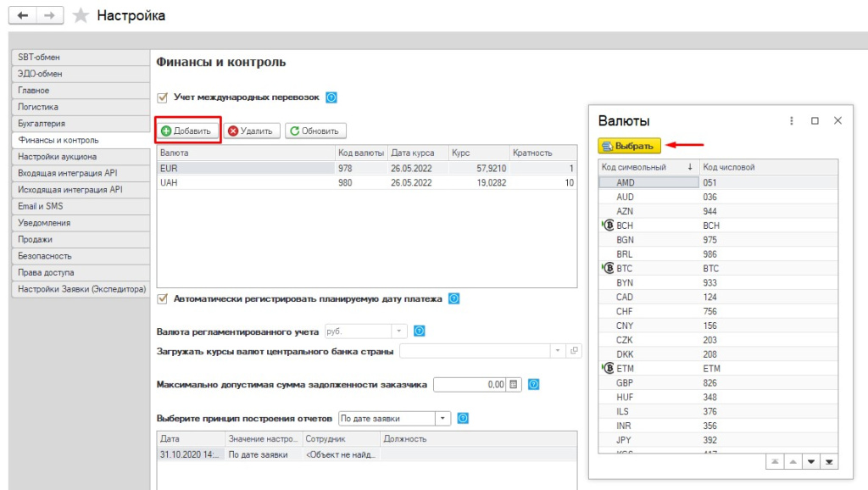Open help icon next to Учет международных перевозок

[x=331, y=97]
